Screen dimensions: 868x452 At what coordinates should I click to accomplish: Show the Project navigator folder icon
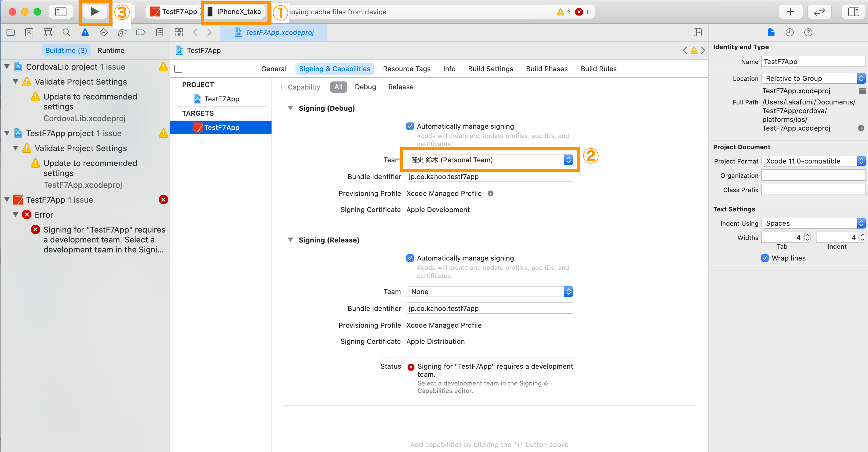tap(11, 32)
